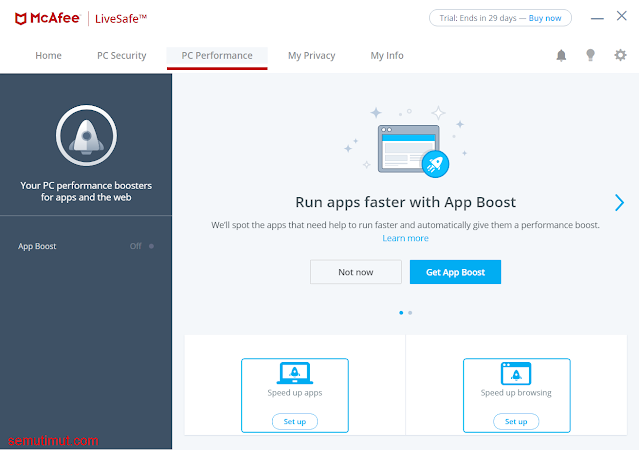This screenshot has height=450, width=639.
Task: Click the 'Trial: Ends in 29 days' text
Action: point(478,18)
